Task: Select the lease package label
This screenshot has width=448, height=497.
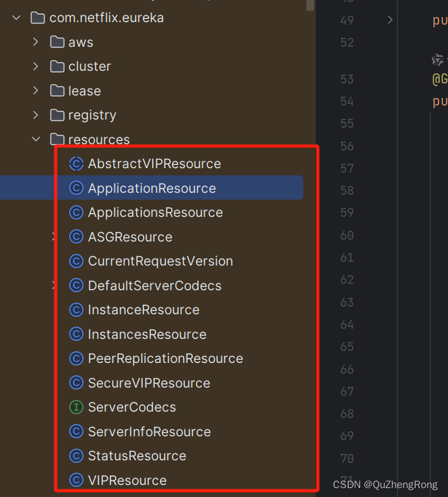Action: click(x=85, y=91)
